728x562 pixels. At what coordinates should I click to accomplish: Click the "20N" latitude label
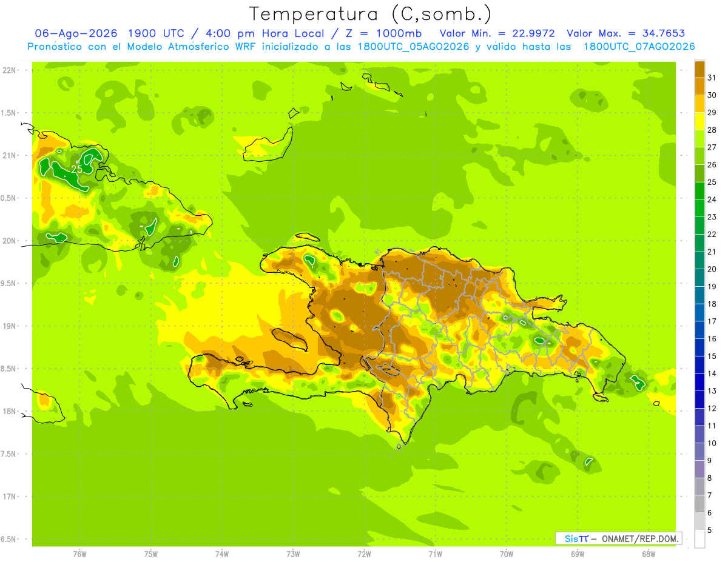pos(8,241)
